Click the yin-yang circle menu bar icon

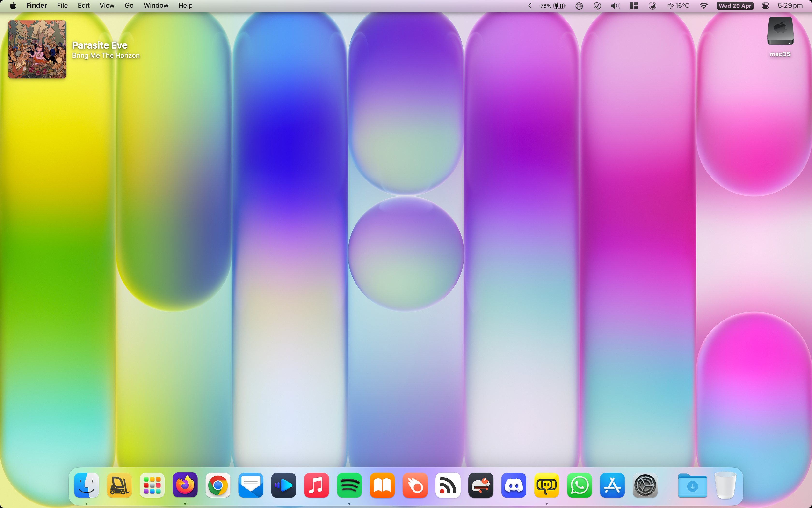click(x=652, y=6)
